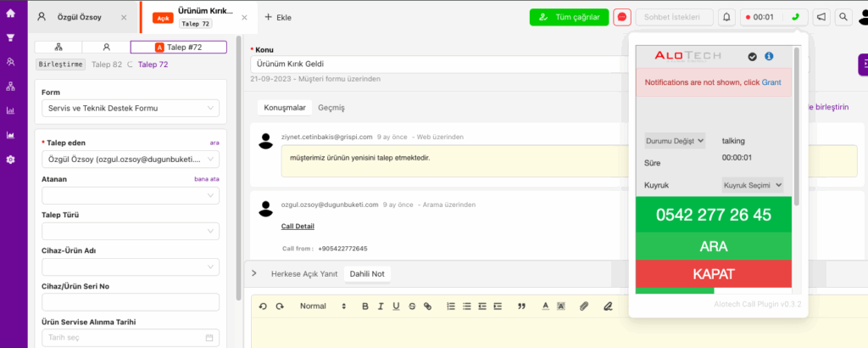Open the home icon in the purple sidebar
868x348 pixels.
tap(10, 13)
